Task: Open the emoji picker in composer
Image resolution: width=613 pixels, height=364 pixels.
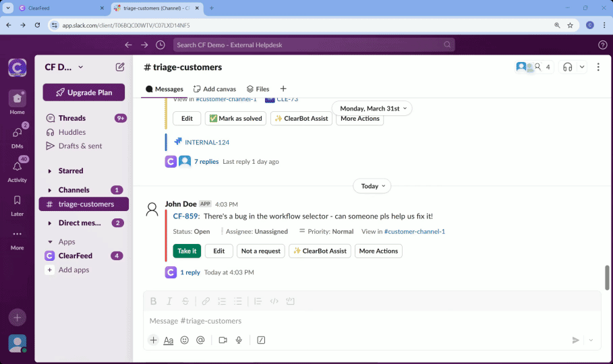Action: 185,340
